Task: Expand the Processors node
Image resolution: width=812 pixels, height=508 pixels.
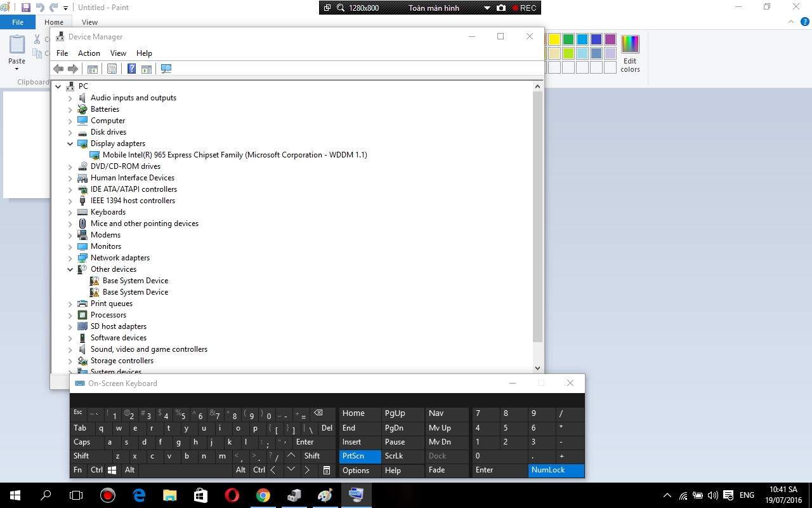Action: pyautogui.click(x=70, y=315)
